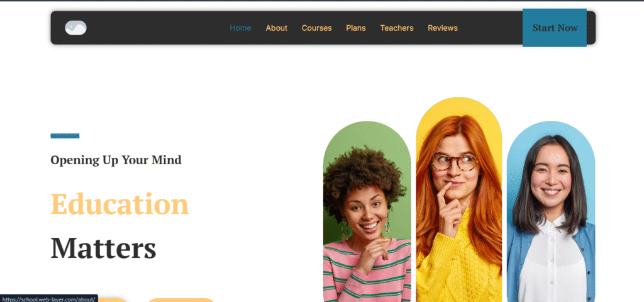Click the second orange button at the bottom
This screenshot has height=302, width=644.
181,300
